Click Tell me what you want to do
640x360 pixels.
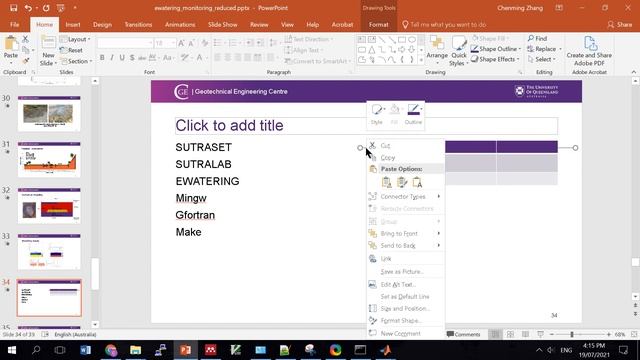tap(444, 24)
